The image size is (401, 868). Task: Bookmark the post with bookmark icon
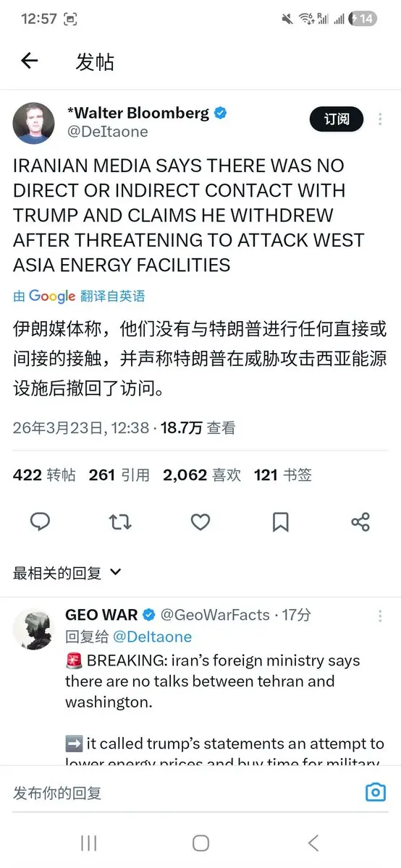[280, 522]
